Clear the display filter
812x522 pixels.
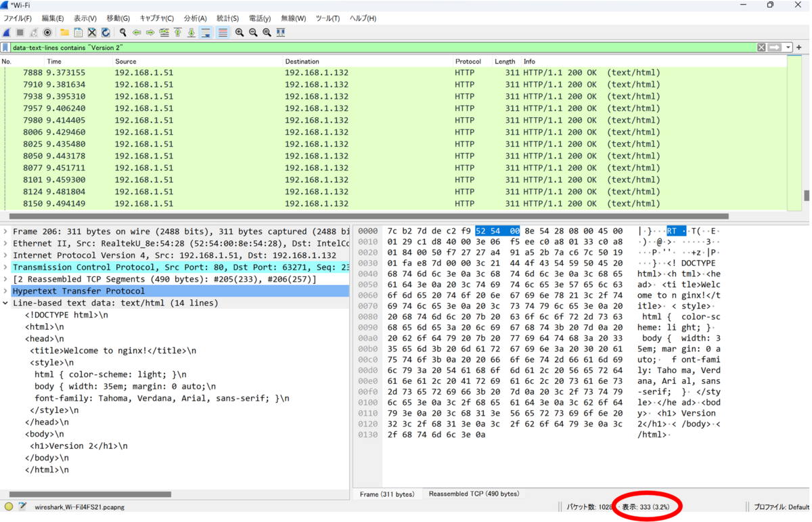[761, 47]
